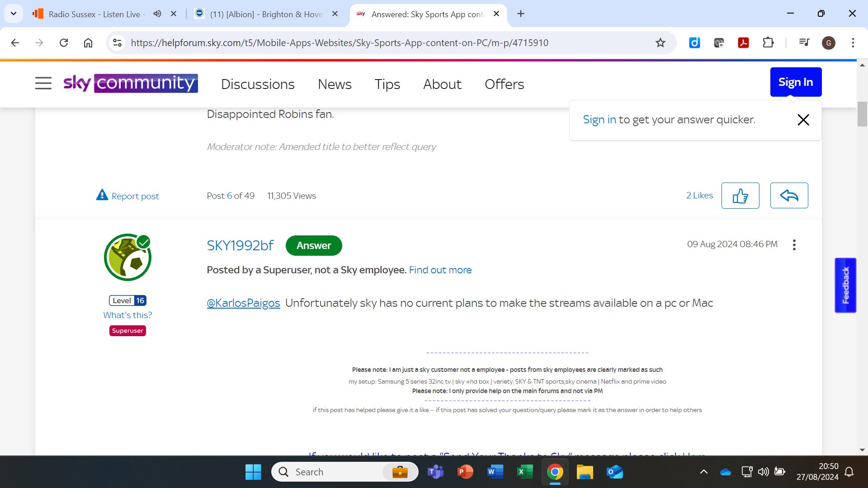
Task: Open Windows Start menu
Action: pyautogui.click(x=253, y=472)
